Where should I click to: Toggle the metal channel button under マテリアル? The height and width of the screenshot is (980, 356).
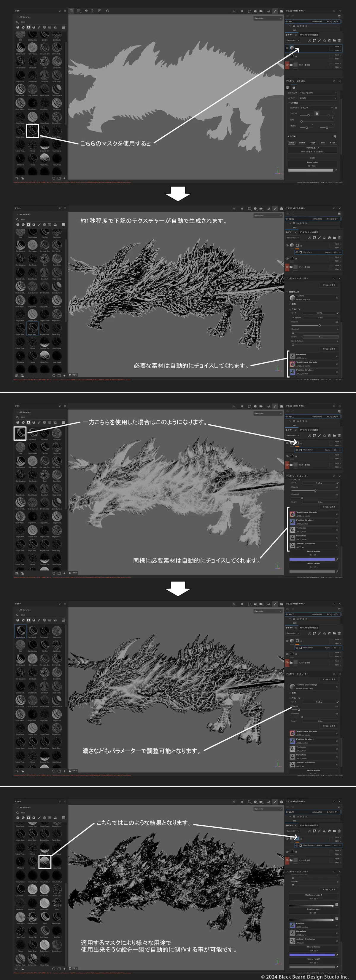tap(302, 143)
